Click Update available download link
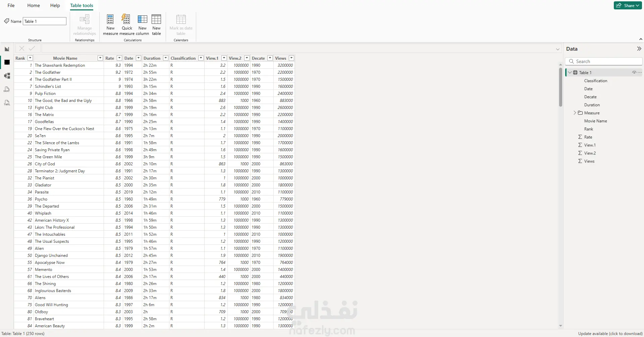The image size is (644, 337). click(x=610, y=334)
